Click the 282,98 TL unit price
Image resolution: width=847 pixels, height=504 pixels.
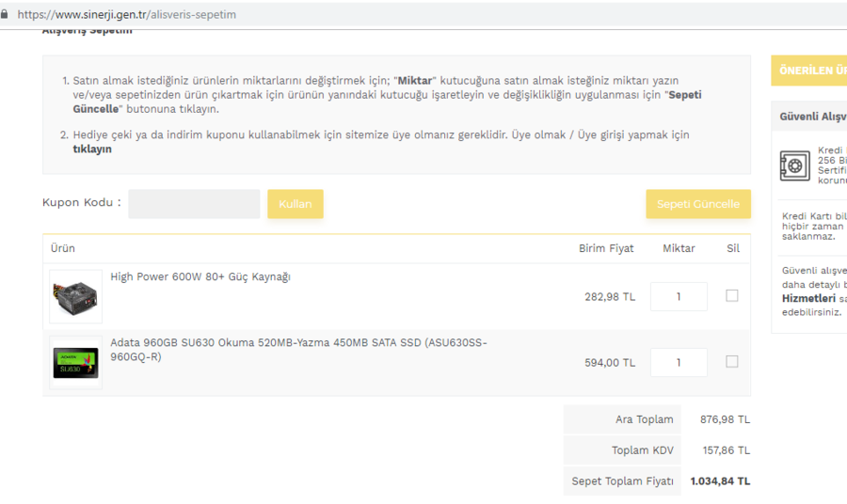(x=610, y=297)
